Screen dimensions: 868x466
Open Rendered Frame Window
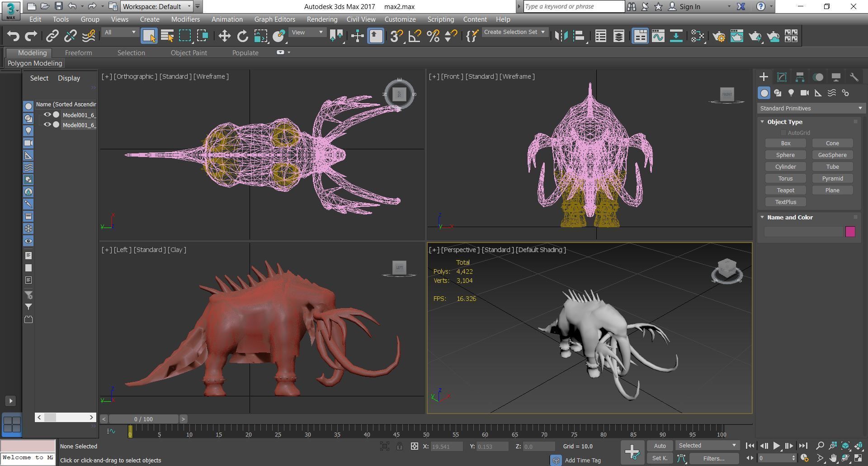737,36
